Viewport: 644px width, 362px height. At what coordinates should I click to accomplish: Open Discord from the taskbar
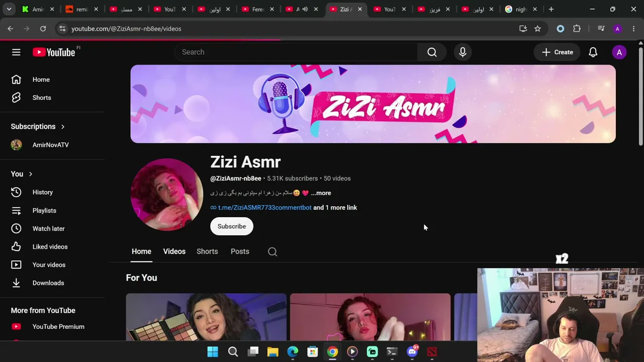tap(412, 351)
